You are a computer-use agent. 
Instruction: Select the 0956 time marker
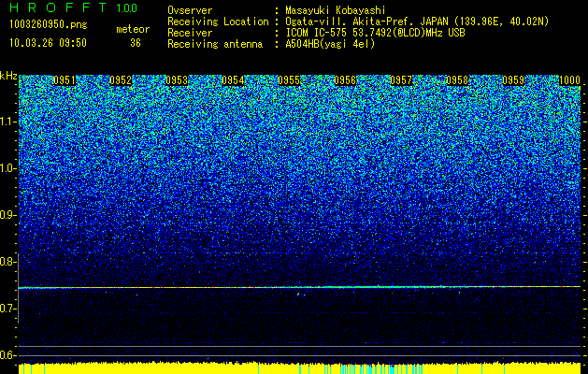pyautogui.click(x=345, y=80)
